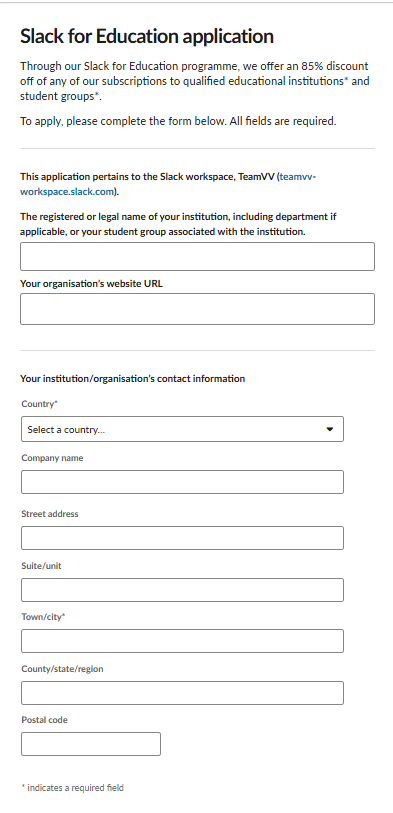Click the Suite/unit label text
The image size is (393, 813).
tap(41, 566)
